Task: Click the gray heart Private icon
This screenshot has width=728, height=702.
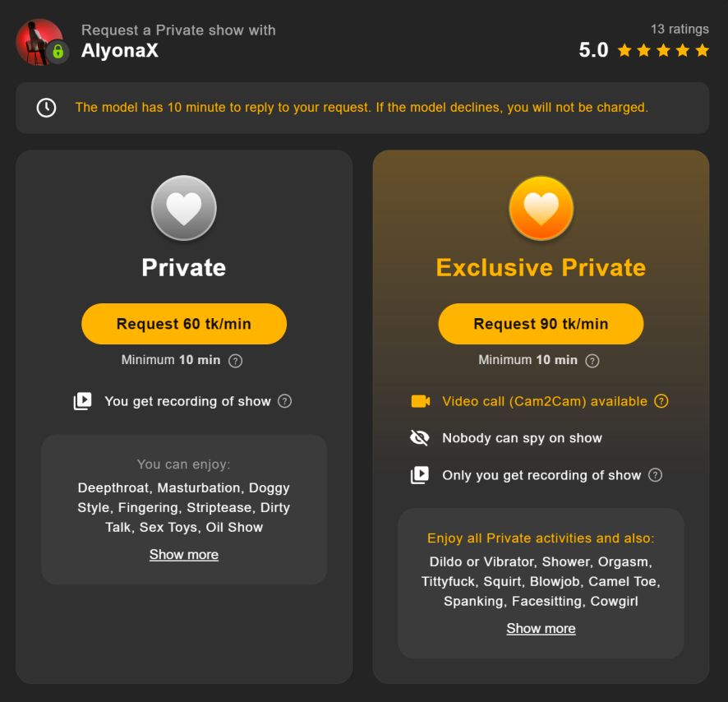Action: 184,208
